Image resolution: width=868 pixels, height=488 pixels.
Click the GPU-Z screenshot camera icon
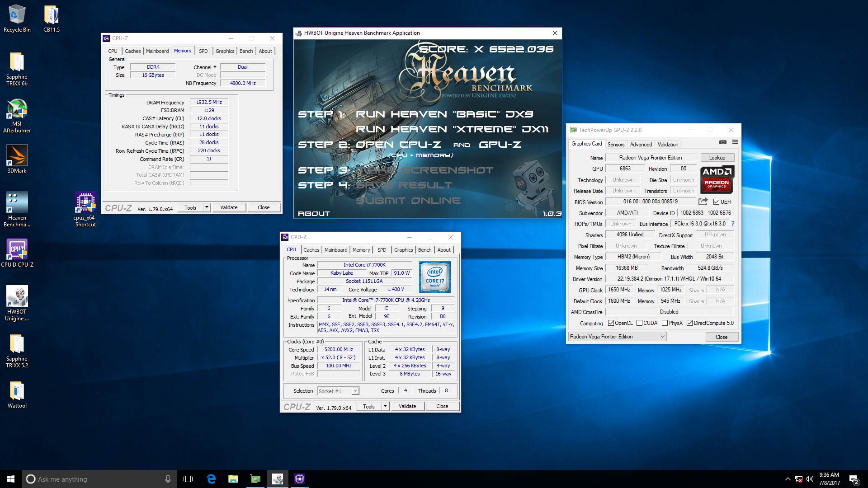pos(722,142)
